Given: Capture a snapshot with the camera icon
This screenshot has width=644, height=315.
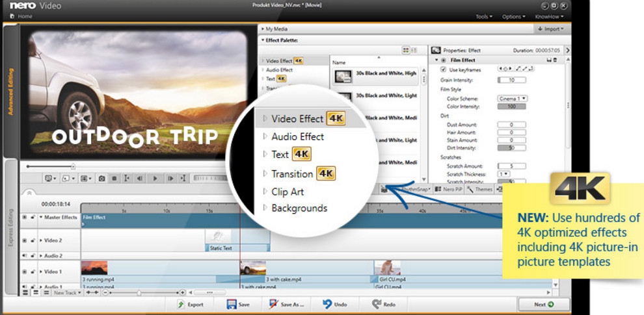Looking at the screenshot, I should click(101, 179).
